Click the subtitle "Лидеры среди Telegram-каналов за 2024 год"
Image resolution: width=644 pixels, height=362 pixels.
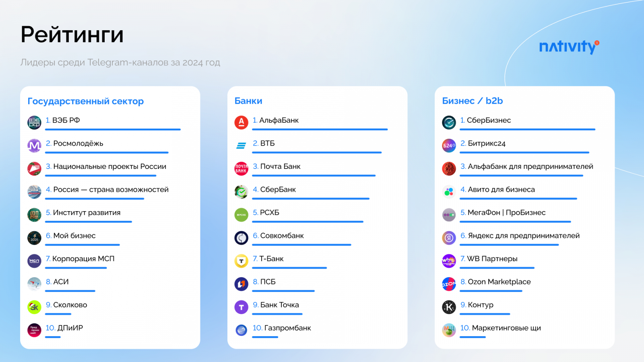(x=120, y=62)
